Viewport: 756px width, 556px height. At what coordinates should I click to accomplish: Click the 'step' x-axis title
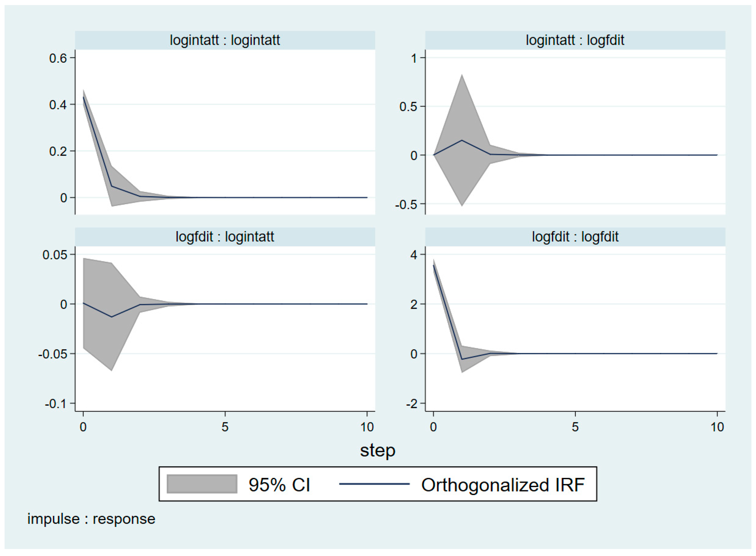click(x=378, y=450)
